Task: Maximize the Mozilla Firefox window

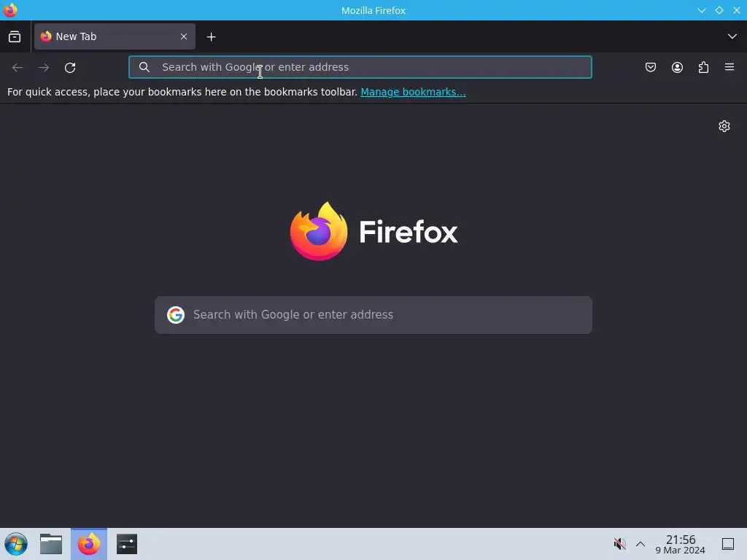Action: coord(719,10)
